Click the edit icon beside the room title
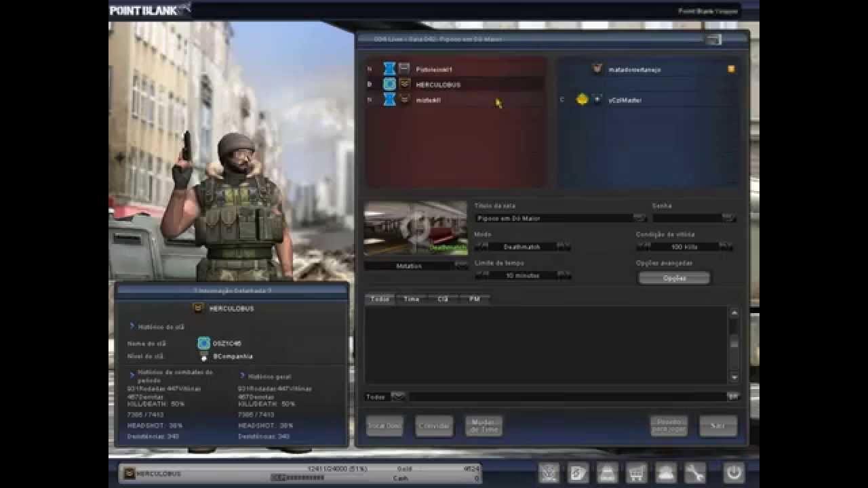The height and width of the screenshot is (488, 868). [639, 218]
